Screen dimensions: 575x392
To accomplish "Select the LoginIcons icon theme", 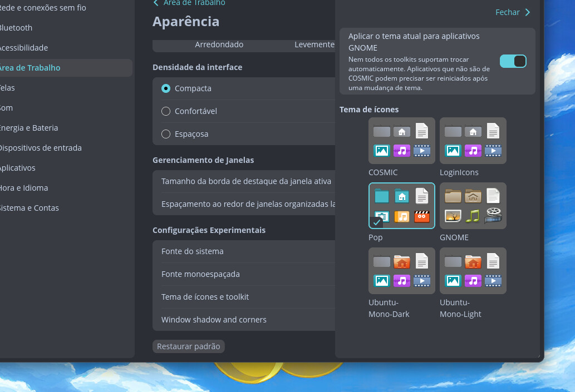I will click(473, 141).
